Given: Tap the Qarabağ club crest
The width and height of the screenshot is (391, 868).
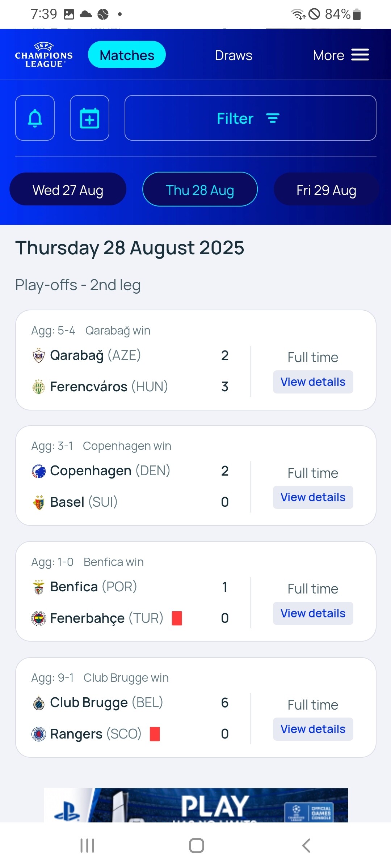Looking at the screenshot, I should point(39,356).
